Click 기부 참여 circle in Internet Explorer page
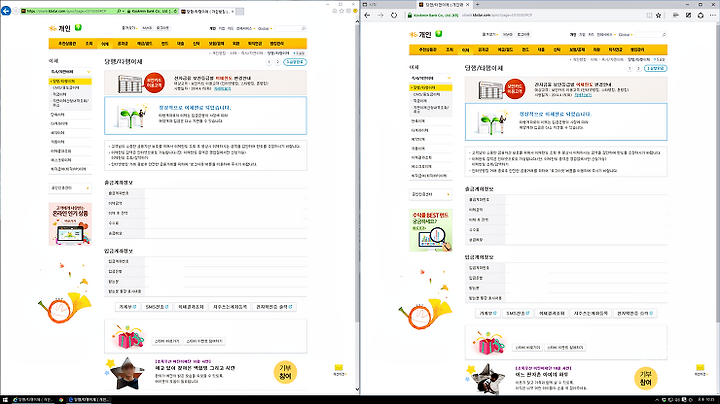Viewport: 720px width, 404px height. pyautogui.click(x=285, y=372)
